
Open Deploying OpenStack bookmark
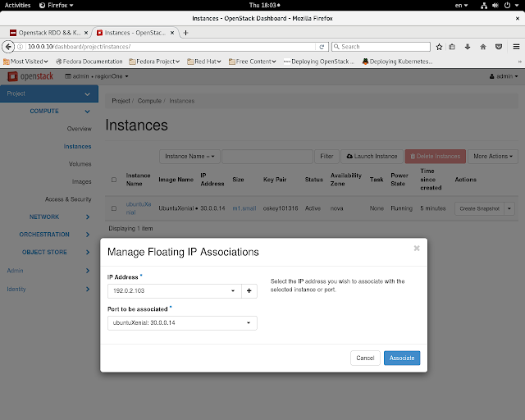coord(319,62)
